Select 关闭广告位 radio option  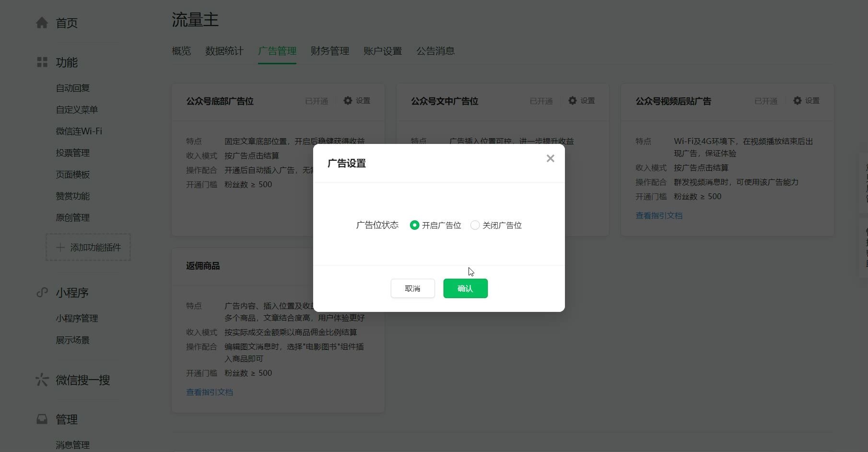[x=475, y=225]
